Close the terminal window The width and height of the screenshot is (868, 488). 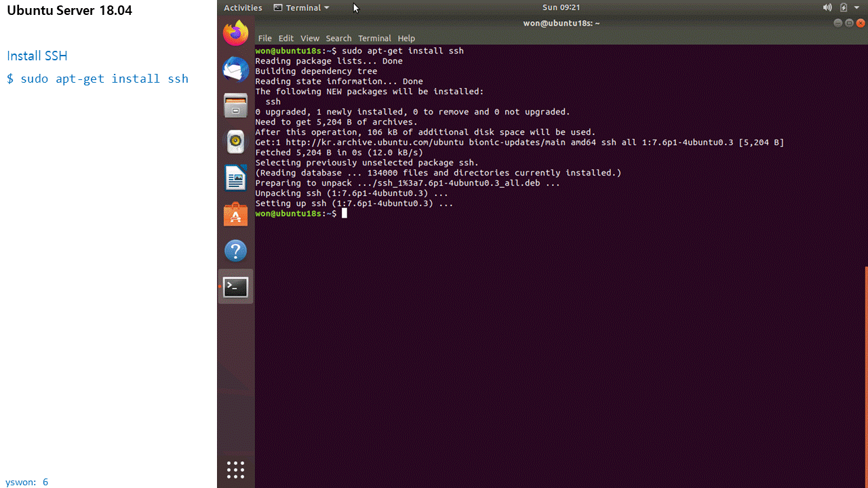tap(860, 23)
